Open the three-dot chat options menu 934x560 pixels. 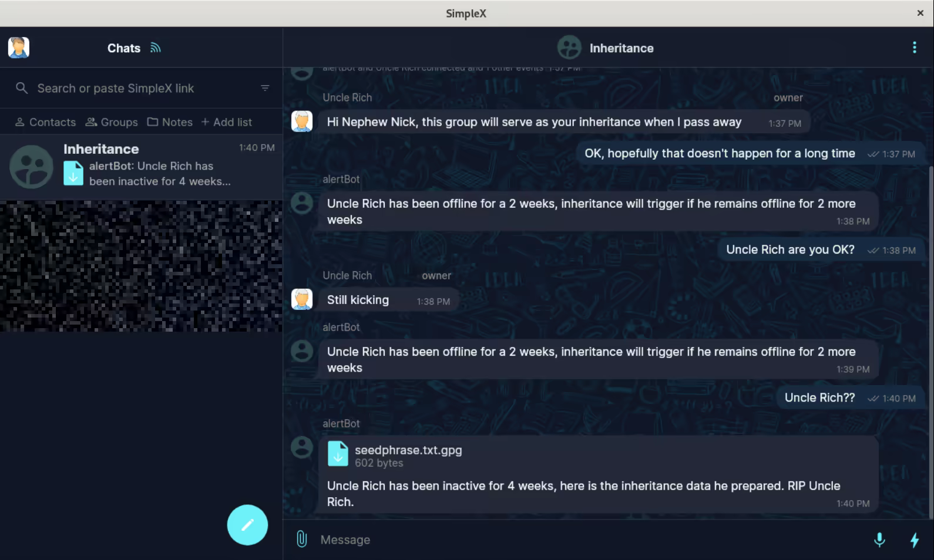[914, 48]
